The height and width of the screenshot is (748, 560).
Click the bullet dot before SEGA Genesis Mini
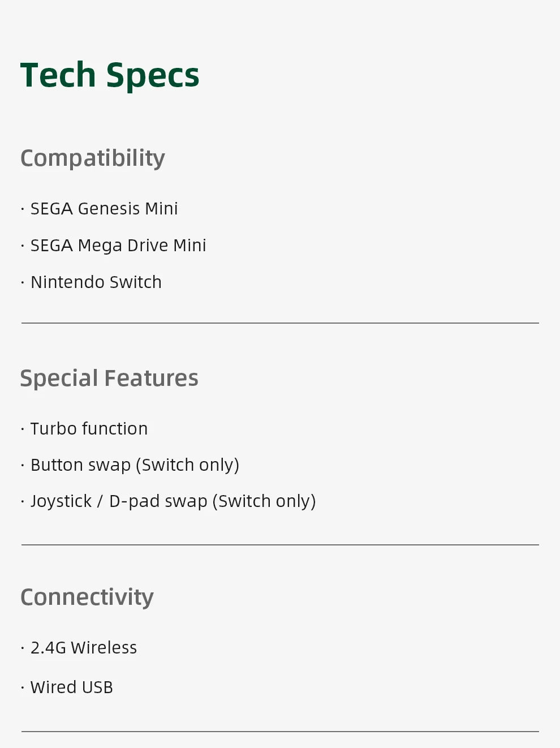tap(23, 209)
